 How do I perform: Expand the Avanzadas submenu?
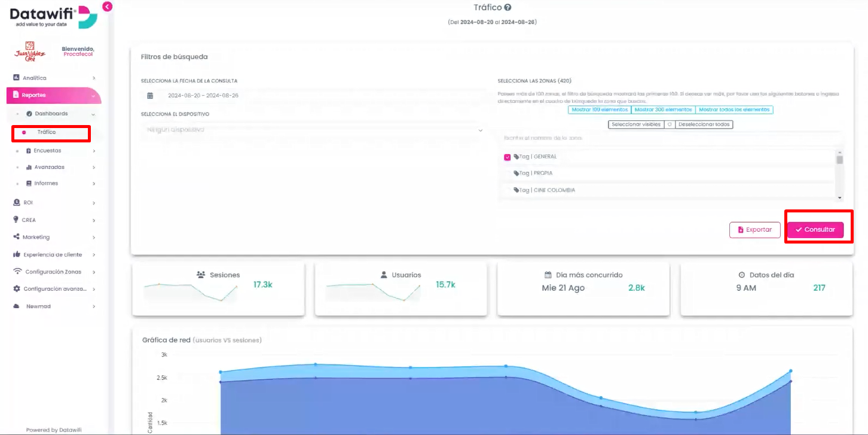coord(94,168)
